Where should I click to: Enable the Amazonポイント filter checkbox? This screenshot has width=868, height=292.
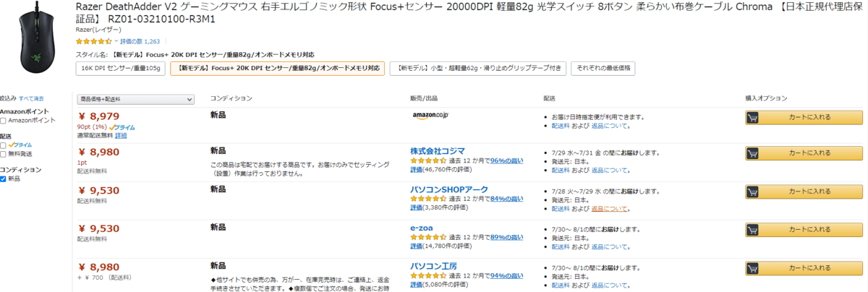pos(4,120)
